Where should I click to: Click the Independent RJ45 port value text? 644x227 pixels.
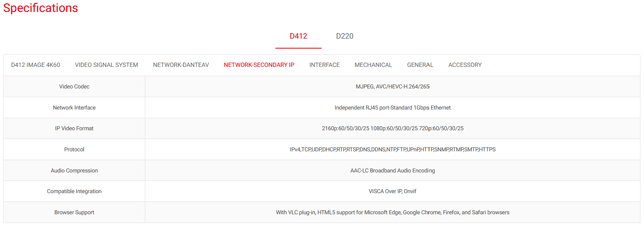(x=392, y=108)
